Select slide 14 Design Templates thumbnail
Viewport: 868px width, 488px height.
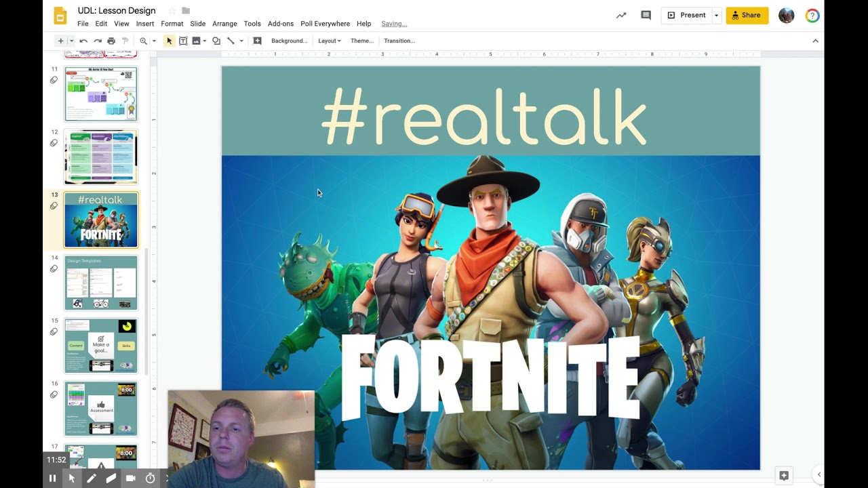point(101,283)
